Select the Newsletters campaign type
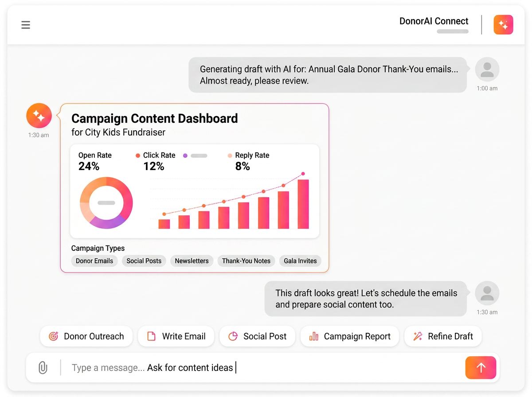The image size is (532, 397). point(192,261)
